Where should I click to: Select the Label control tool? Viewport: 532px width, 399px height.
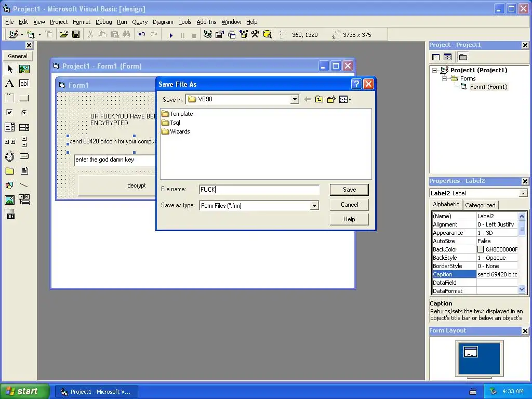coord(10,84)
